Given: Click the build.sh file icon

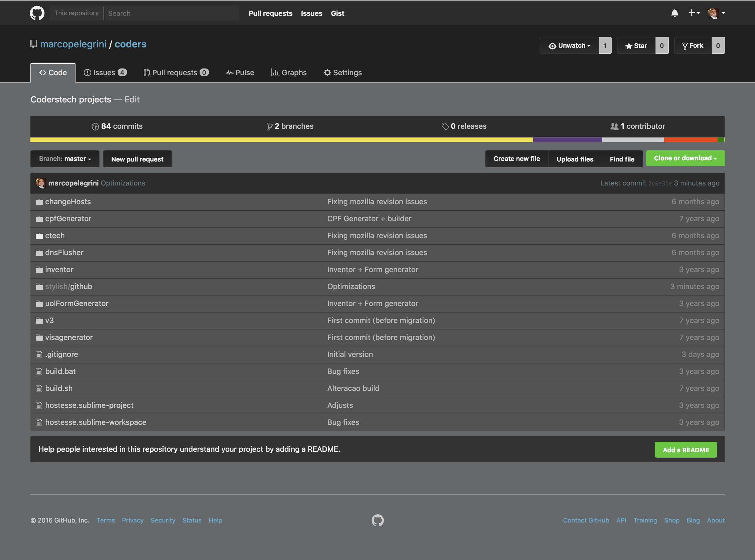Looking at the screenshot, I should [x=39, y=389].
